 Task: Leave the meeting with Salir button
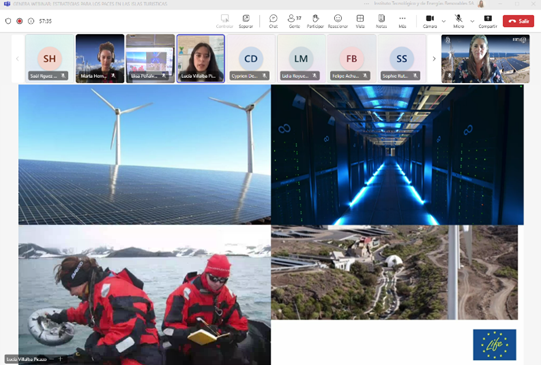point(518,21)
